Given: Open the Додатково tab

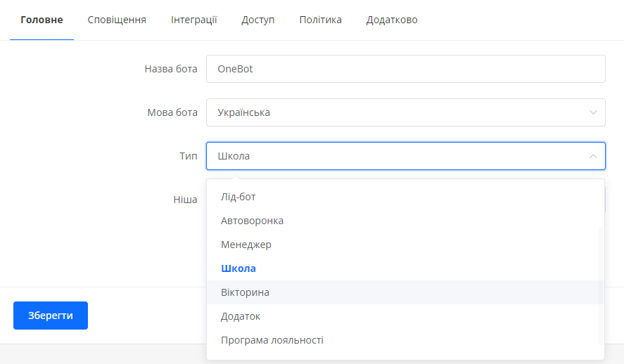Looking at the screenshot, I should (392, 20).
